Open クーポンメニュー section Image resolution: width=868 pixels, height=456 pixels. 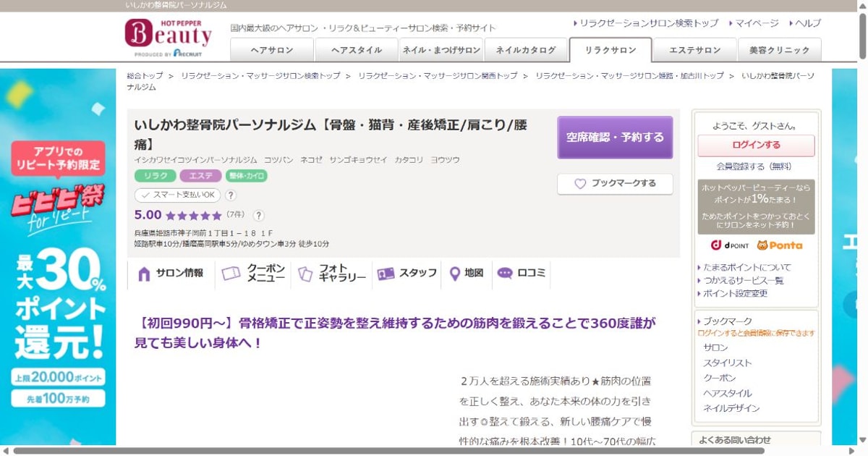click(253, 274)
